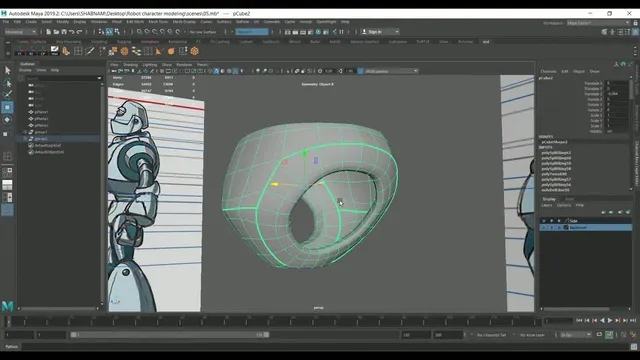Screen dimensions: 640x360
Task: Toggle visibility V of the Side layer
Action: click(544, 221)
